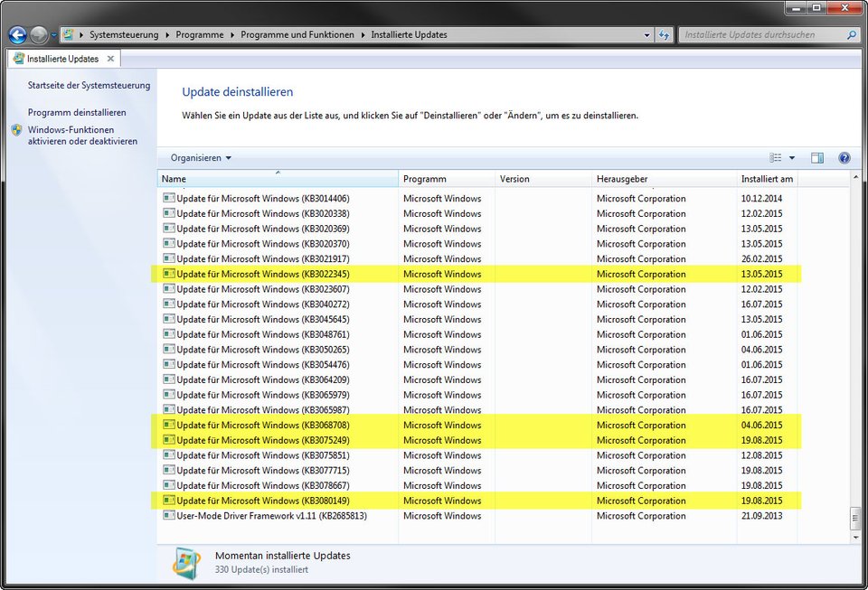Open the address bar history dropdown
868x590 pixels.
647,35
